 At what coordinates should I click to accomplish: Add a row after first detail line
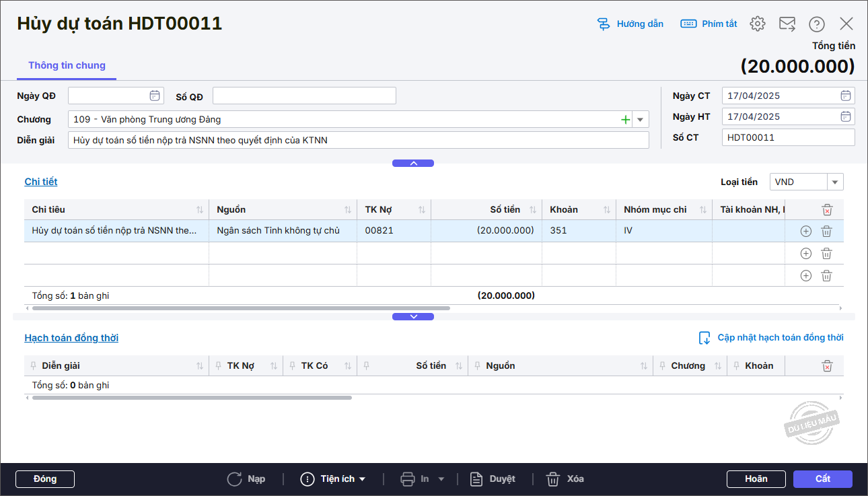[x=805, y=231]
